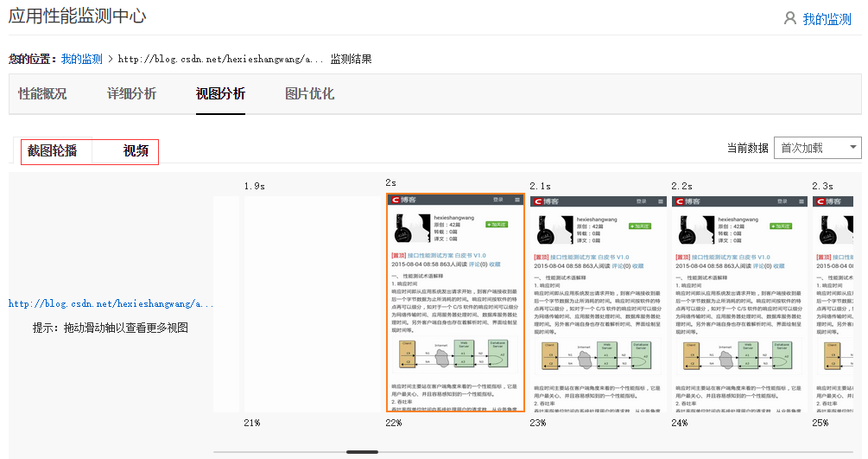
Task: Click the 监测结果 breadcrumb text
Action: [351, 59]
